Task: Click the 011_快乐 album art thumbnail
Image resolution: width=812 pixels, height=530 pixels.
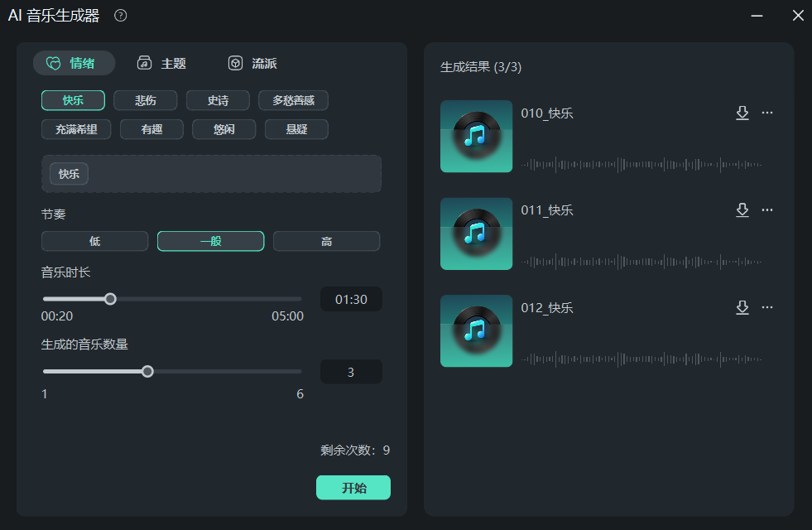Action: point(476,234)
